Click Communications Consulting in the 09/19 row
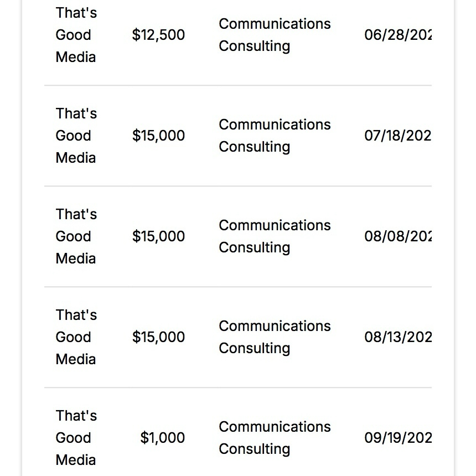Viewport: 476px width, 476px height. [275, 438]
